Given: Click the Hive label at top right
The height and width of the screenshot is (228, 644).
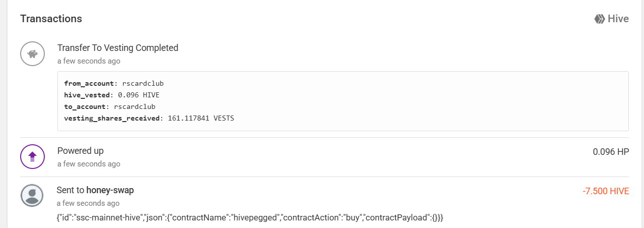Looking at the screenshot, I should 618,19.
